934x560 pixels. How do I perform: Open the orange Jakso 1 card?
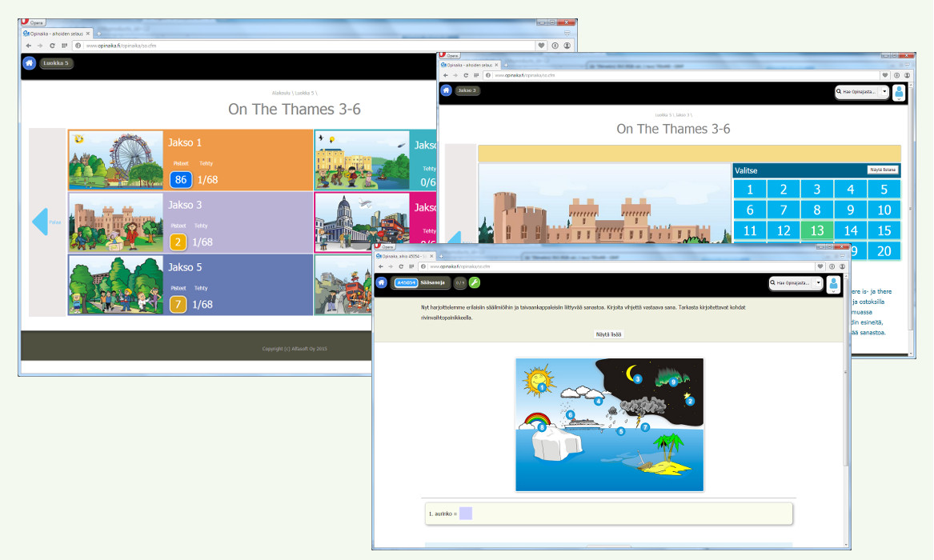point(190,160)
